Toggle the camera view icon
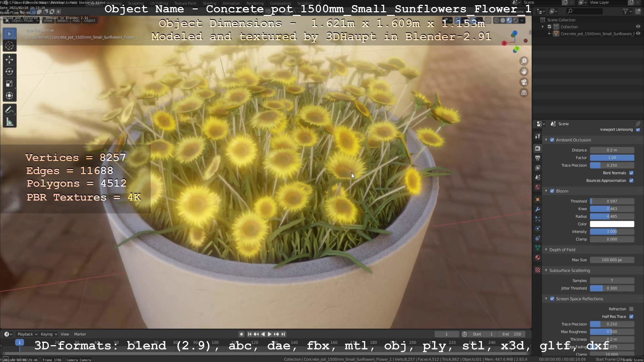The image size is (644, 362). pos(524,82)
